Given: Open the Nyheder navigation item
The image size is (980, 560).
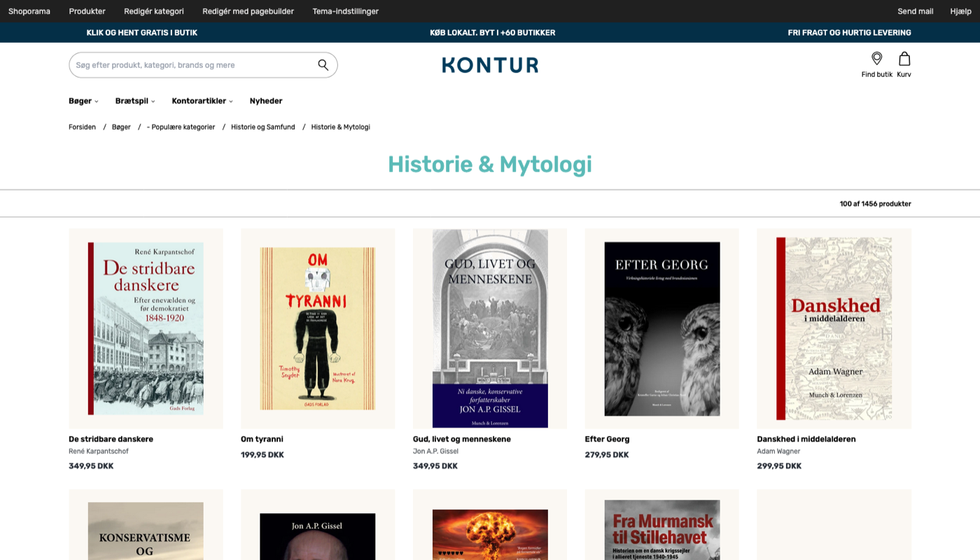Looking at the screenshot, I should (x=266, y=101).
